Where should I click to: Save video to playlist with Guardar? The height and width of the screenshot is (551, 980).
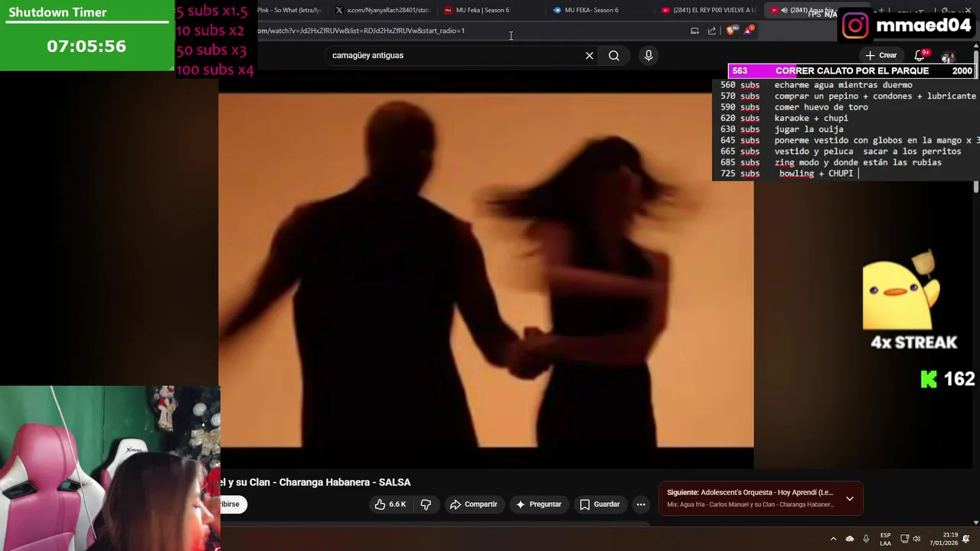pos(599,504)
